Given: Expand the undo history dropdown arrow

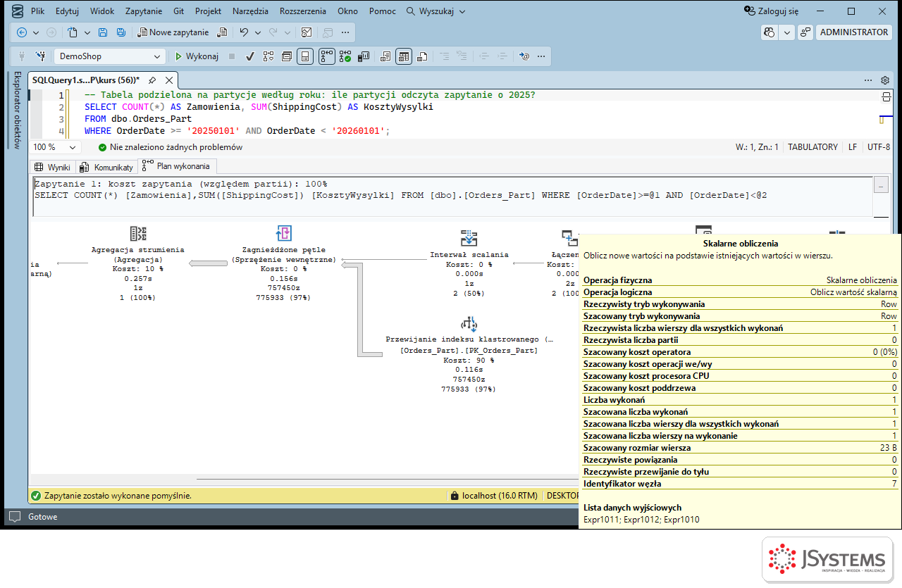Looking at the screenshot, I should (x=258, y=32).
